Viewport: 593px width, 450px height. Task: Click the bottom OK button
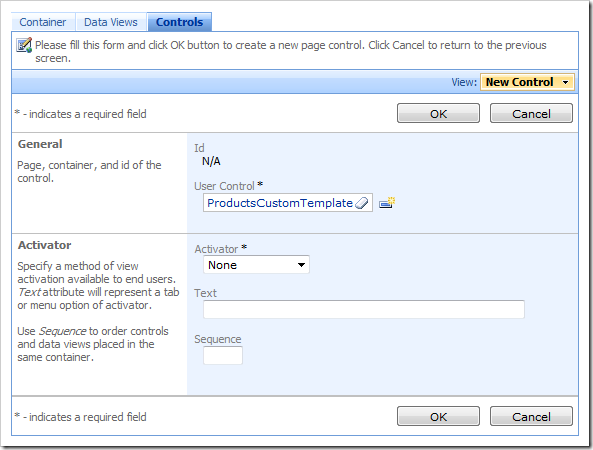click(x=438, y=416)
